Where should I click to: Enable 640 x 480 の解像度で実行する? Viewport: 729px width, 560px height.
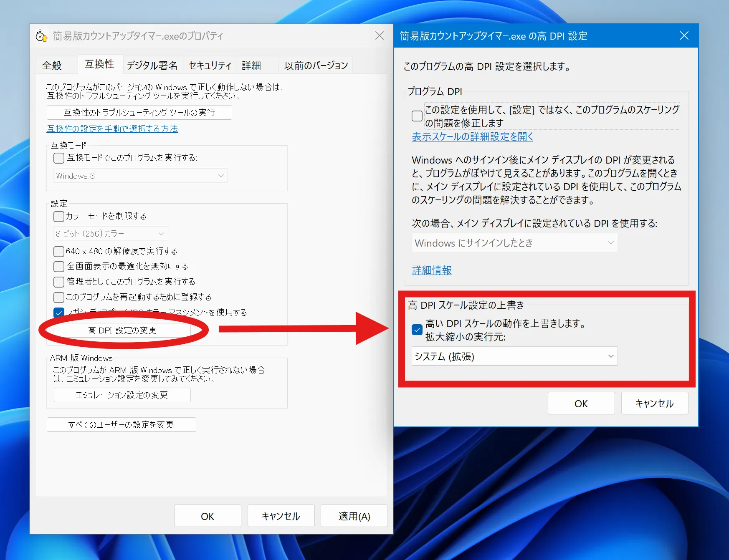click(x=59, y=251)
